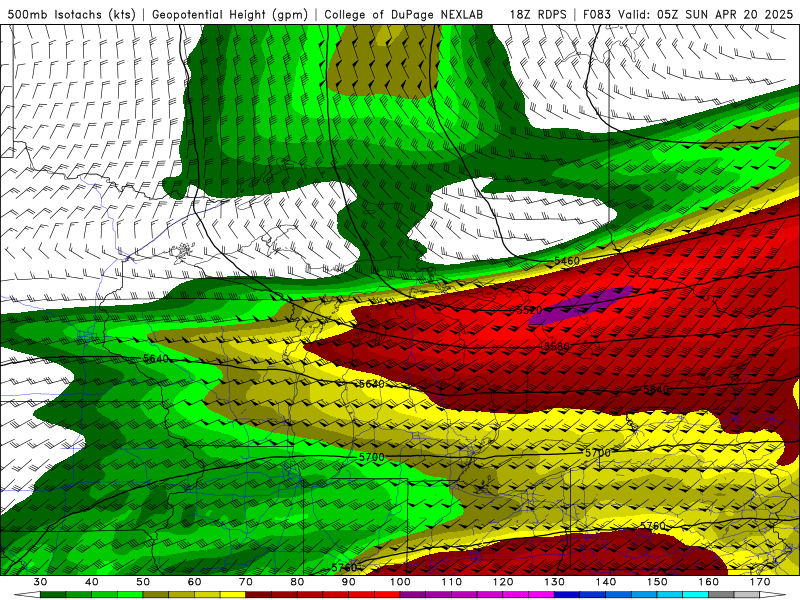Screen dimensions: 800x600
Task: Click the 'Geopotential Height (gpm)' title text
Action: coord(230,15)
